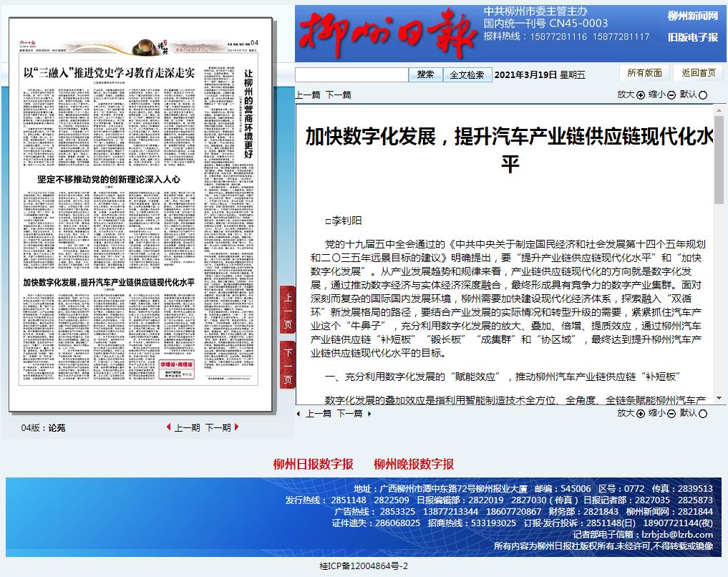Click 放大 zoom-in below the article
Screen dimensions: 728x577
pyautogui.click(x=631, y=413)
